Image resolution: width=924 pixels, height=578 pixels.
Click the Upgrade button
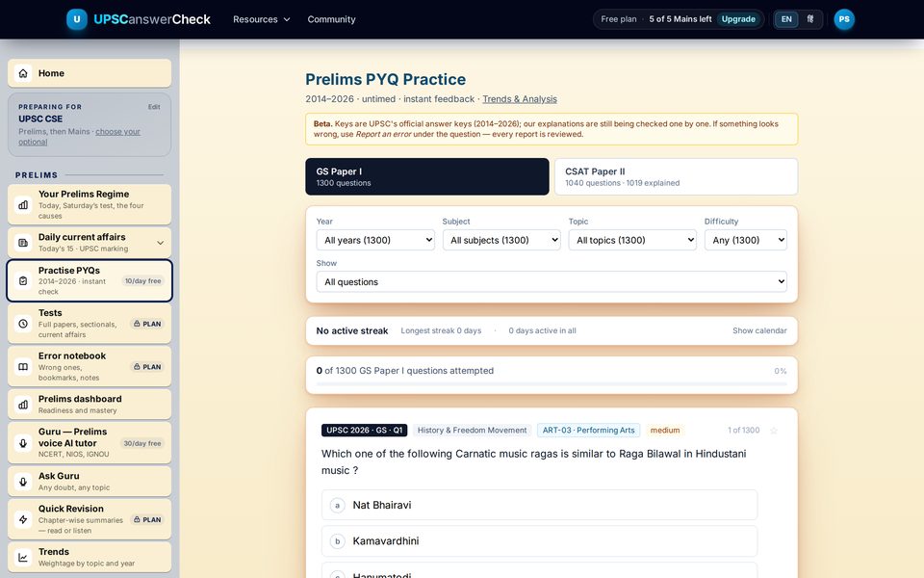coord(738,19)
